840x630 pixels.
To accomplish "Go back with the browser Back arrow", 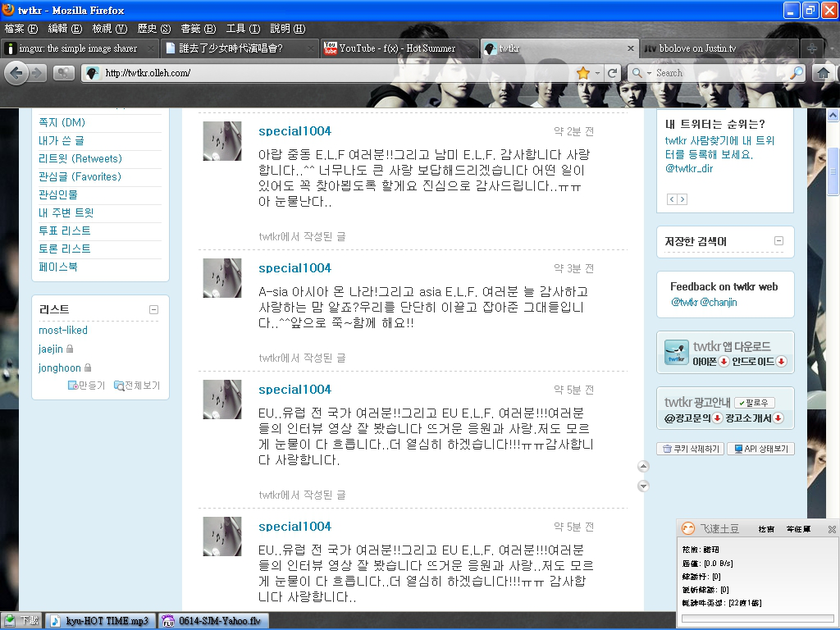I will pos(16,73).
